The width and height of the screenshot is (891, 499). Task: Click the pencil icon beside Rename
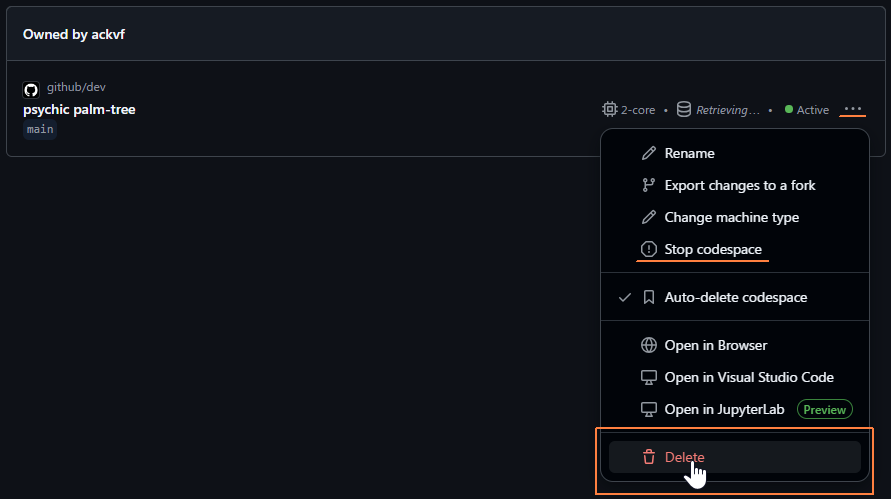click(x=648, y=153)
